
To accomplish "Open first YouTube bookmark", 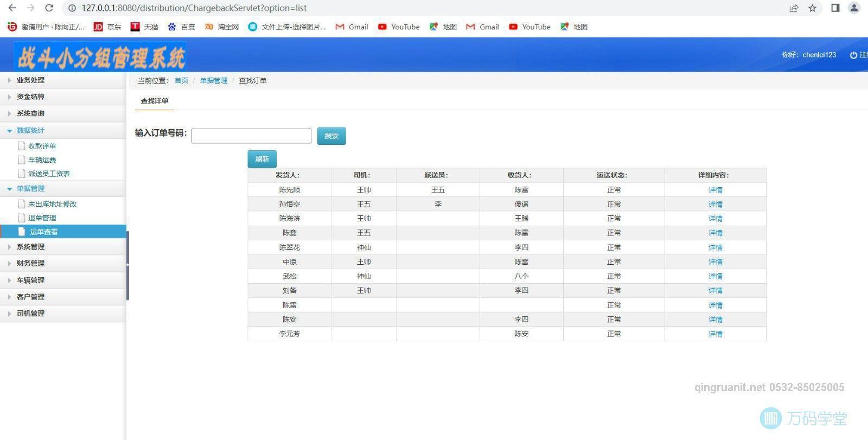I will point(399,27).
